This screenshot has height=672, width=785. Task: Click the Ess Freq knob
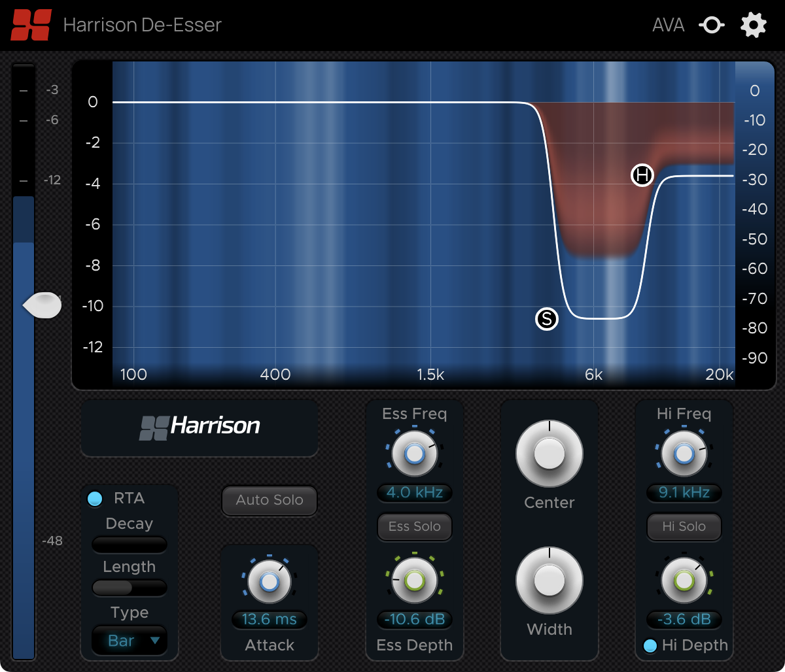(414, 453)
